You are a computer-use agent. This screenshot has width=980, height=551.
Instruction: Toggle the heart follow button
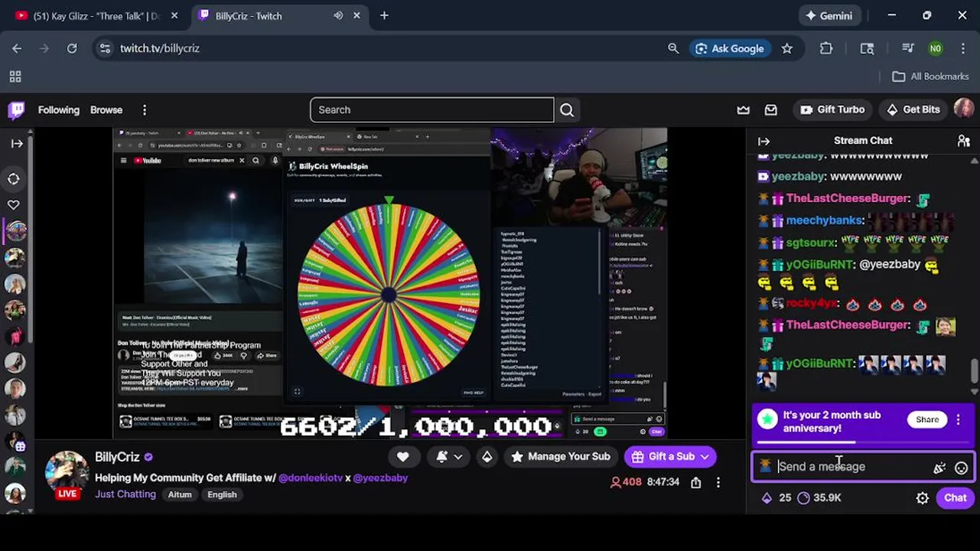coord(403,457)
